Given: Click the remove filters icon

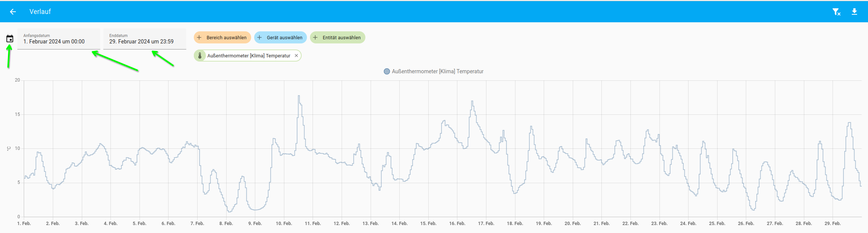Looking at the screenshot, I should click(x=836, y=12).
